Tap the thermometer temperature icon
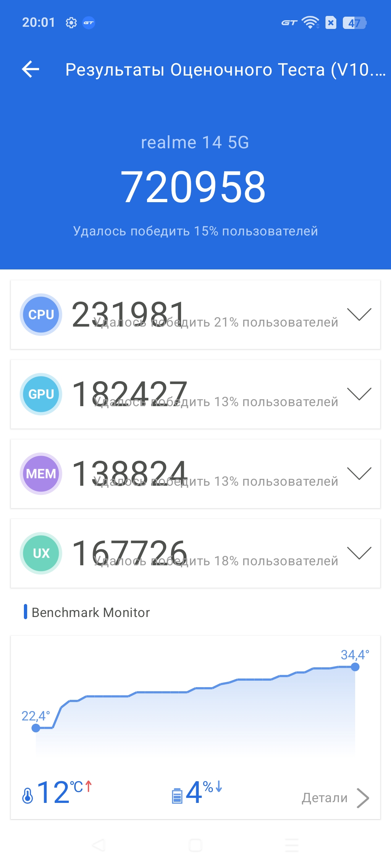 click(28, 796)
